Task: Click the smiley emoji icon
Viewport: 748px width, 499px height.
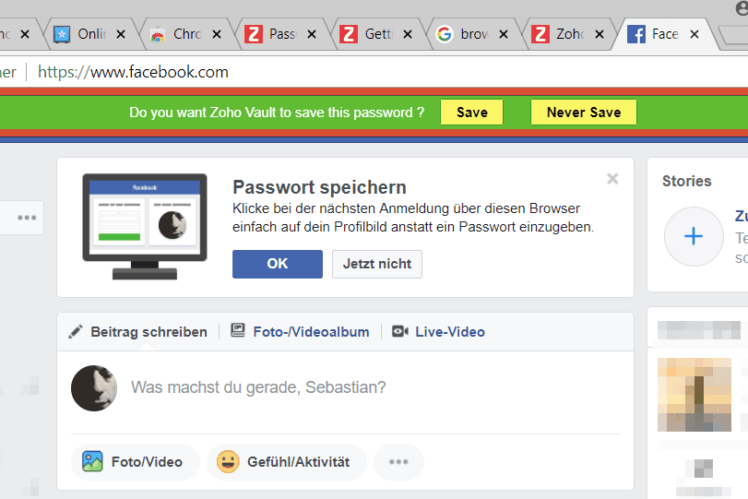Action: [x=228, y=461]
